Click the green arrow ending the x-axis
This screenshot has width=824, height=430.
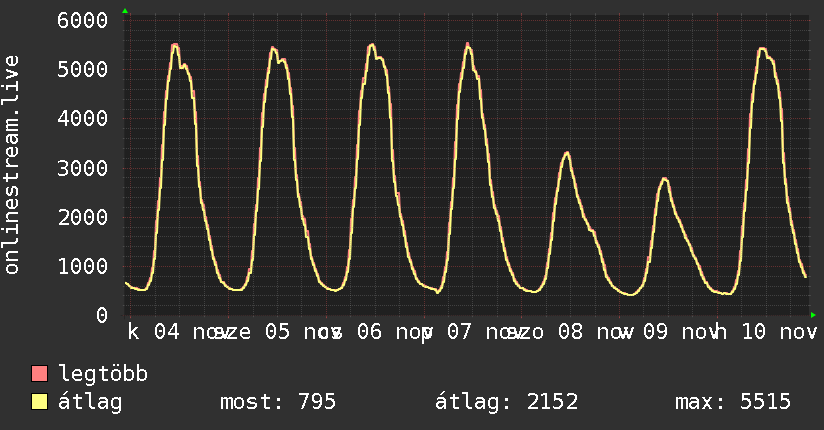813,315
